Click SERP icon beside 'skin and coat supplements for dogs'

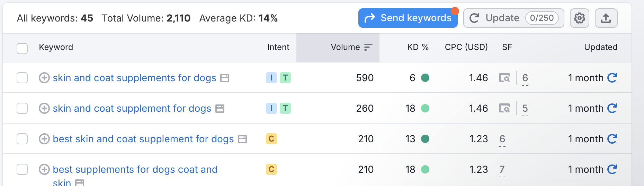pos(225,78)
